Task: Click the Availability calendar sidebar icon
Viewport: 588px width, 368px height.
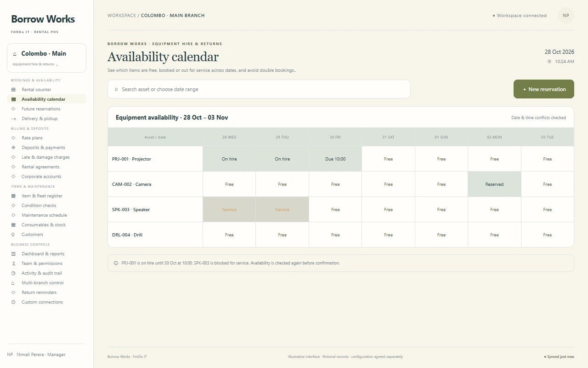Action: [x=13, y=99]
